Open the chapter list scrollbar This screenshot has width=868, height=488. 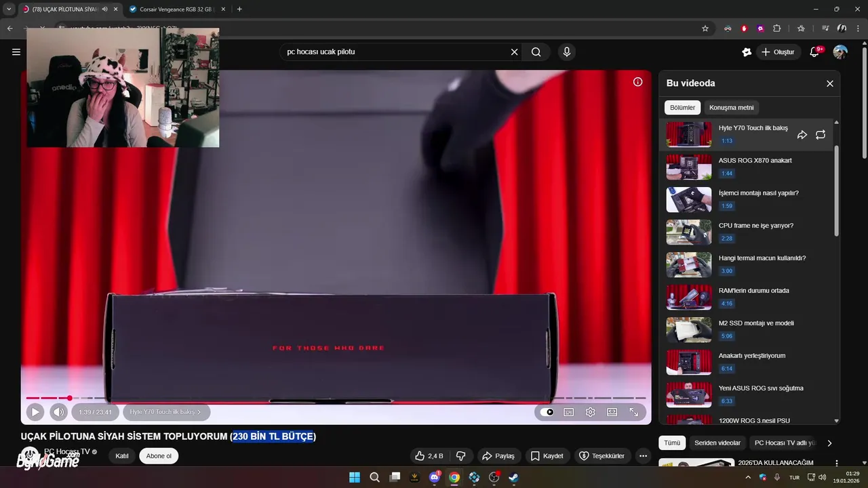point(836,191)
